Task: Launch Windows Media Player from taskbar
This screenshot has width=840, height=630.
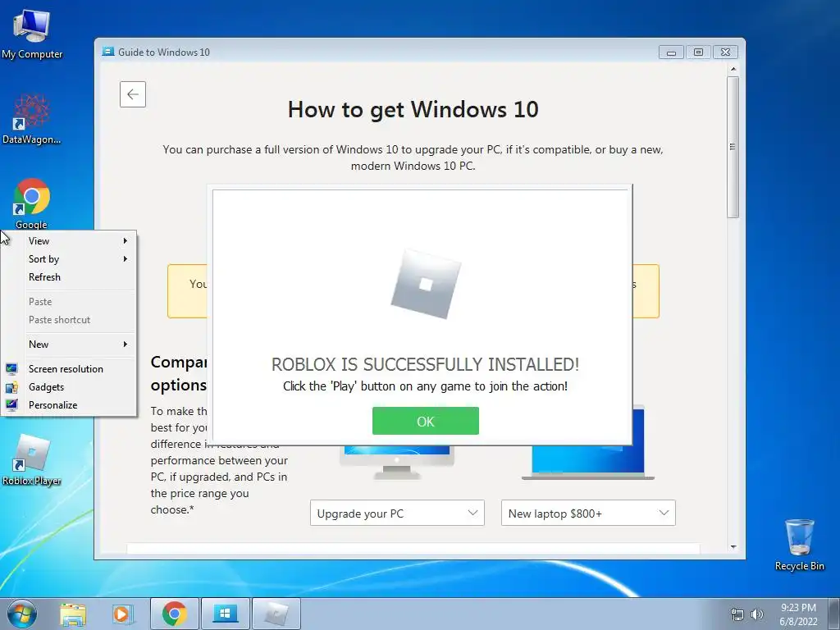Action: (x=122, y=614)
